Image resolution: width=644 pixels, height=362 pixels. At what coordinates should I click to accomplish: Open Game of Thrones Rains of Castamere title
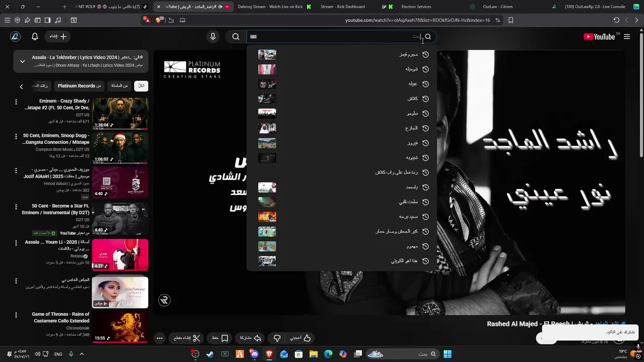pyautogui.click(x=60, y=317)
